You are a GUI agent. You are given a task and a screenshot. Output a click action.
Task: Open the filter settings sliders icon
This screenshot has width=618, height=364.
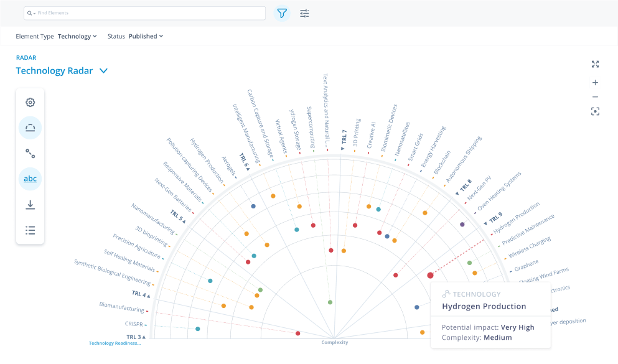304,14
